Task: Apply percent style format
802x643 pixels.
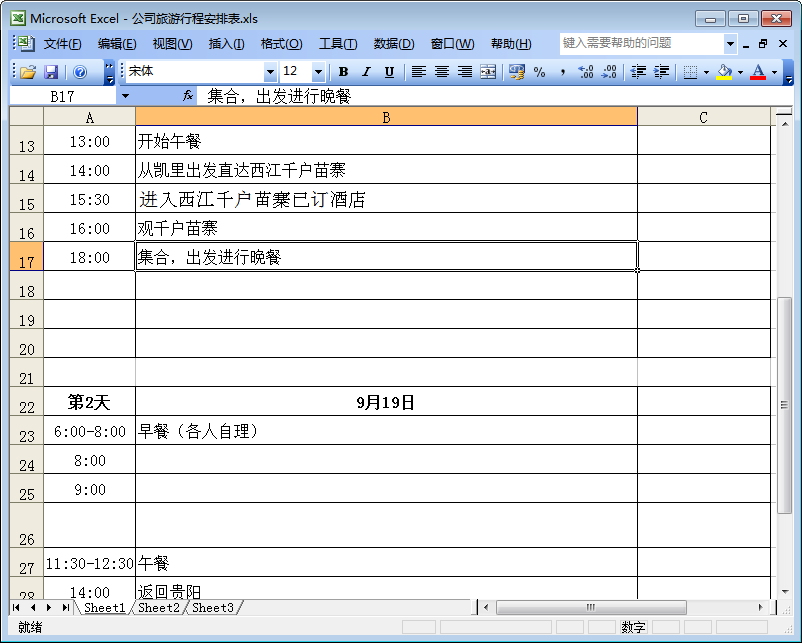Action: click(540, 72)
